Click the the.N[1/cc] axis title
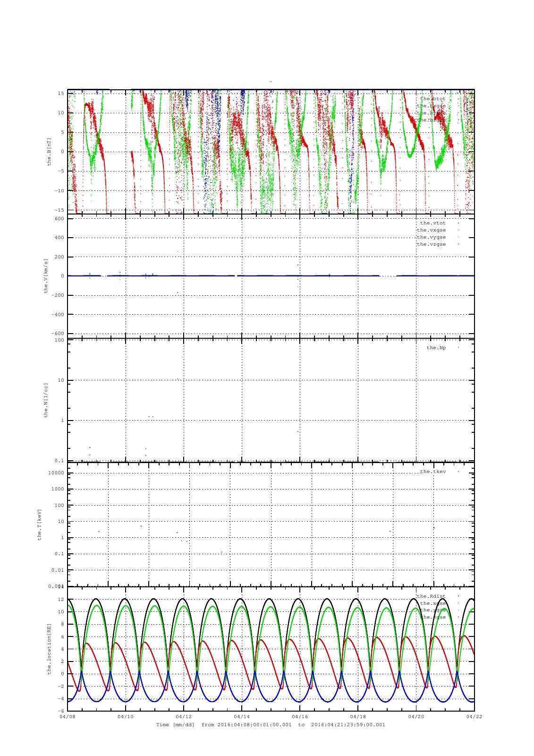This screenshot has height=756, width=534. point(46,400)
